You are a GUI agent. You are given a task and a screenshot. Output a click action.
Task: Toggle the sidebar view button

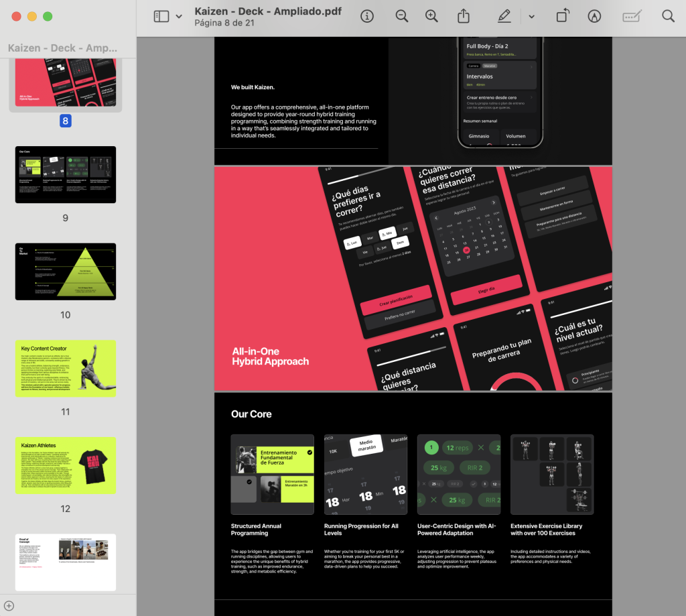(x=161, y=16)
